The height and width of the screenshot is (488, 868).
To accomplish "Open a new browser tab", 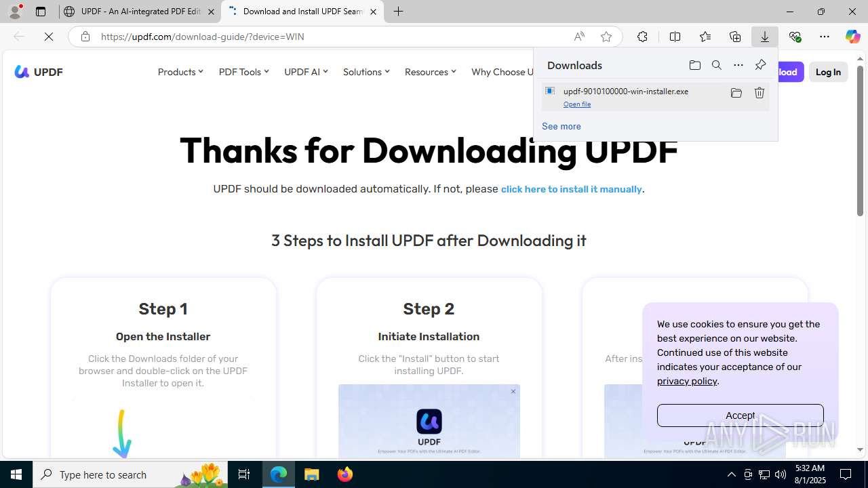I will (399, 12).
